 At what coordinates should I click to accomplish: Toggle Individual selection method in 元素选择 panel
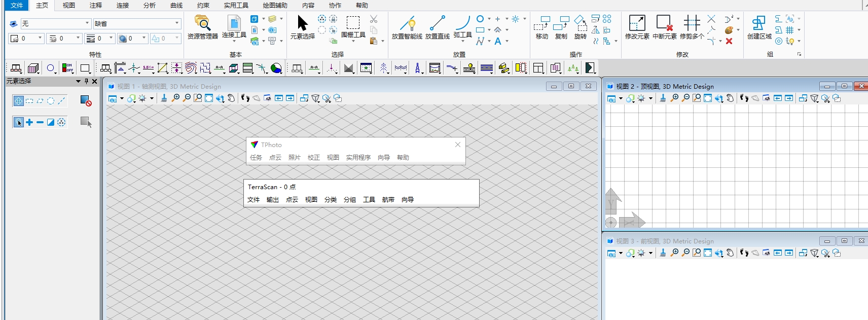(18, 101)
